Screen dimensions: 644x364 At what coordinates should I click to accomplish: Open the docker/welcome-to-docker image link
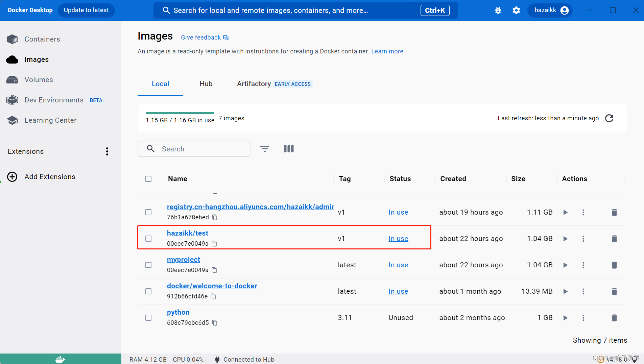click(x=212, y=286)
